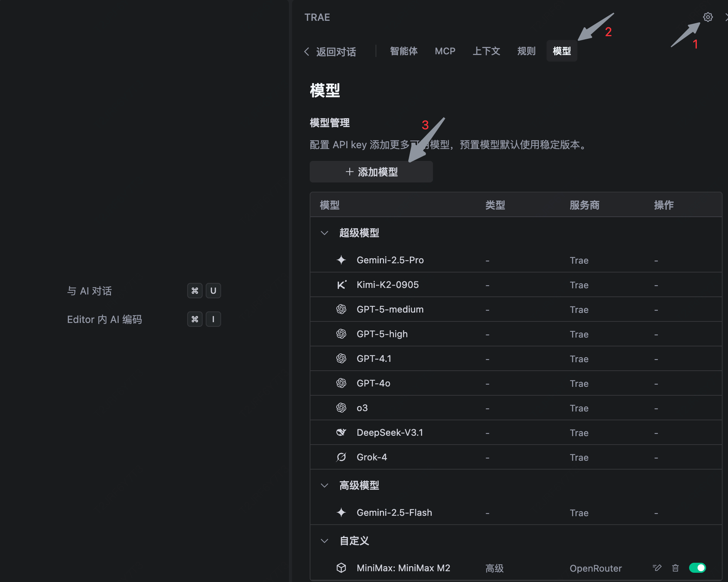
Task: Go back via 返回对话
Action: click(x=330, y=52)
